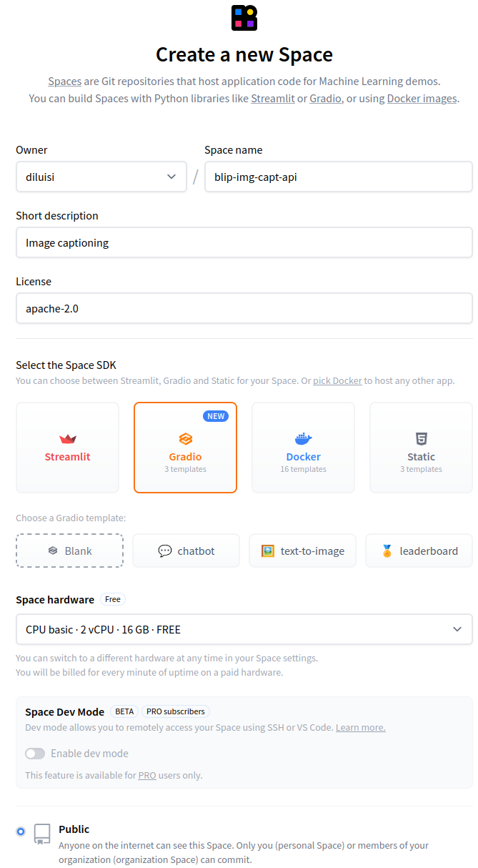The height and width of the screenshot is (868, 478).
Task: Select the Blank Gradio template
Action: pos(70,551)
